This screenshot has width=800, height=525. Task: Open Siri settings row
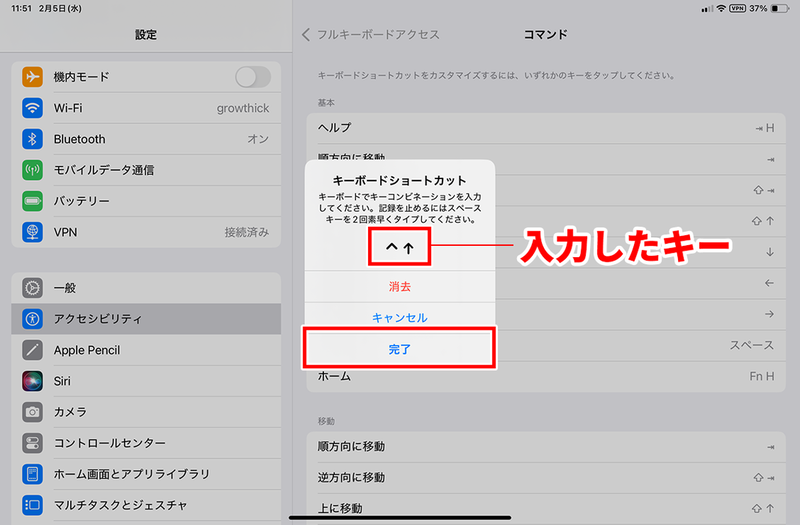pyautogui.click(x=146, y=381)
